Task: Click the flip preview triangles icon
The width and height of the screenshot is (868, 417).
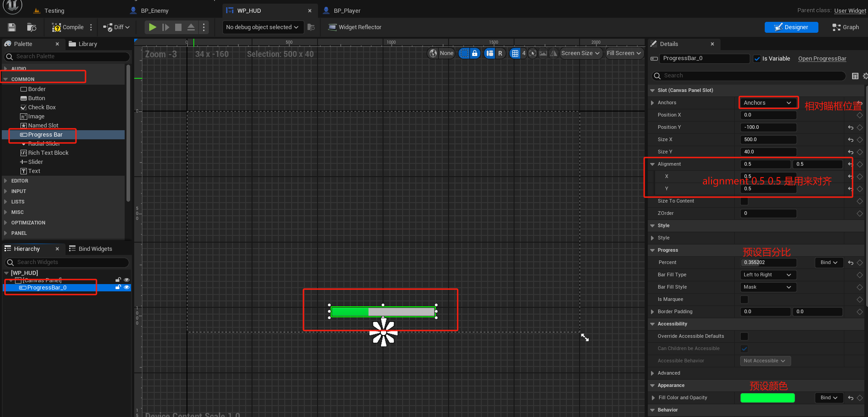Action: pos(554,53)
